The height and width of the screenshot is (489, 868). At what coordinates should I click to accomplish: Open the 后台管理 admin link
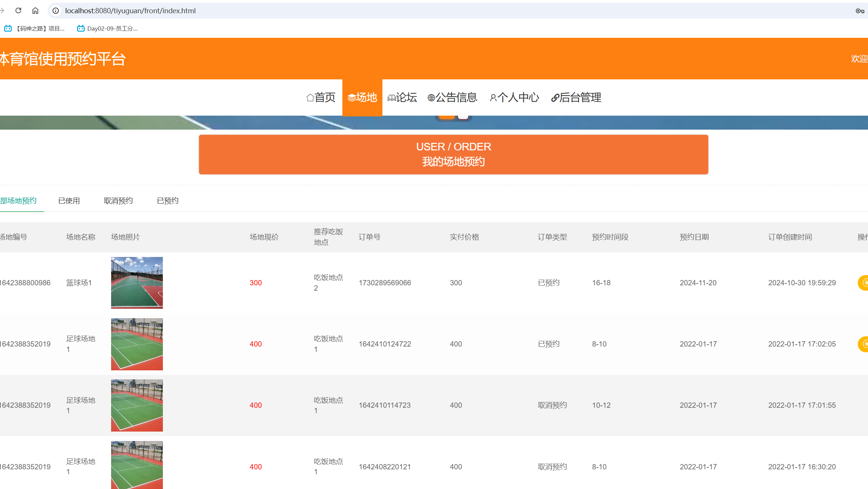(x=576, y=97)
